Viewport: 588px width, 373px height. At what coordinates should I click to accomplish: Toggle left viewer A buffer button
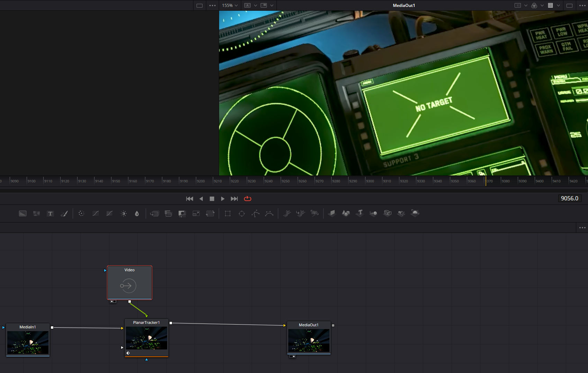point(247,6)
